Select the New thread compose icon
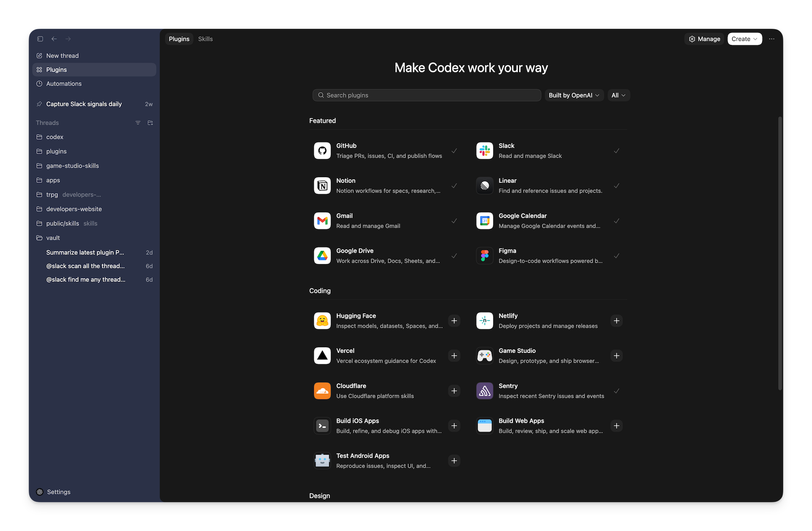This screenshot has width=812, height=531. [39, 55]
